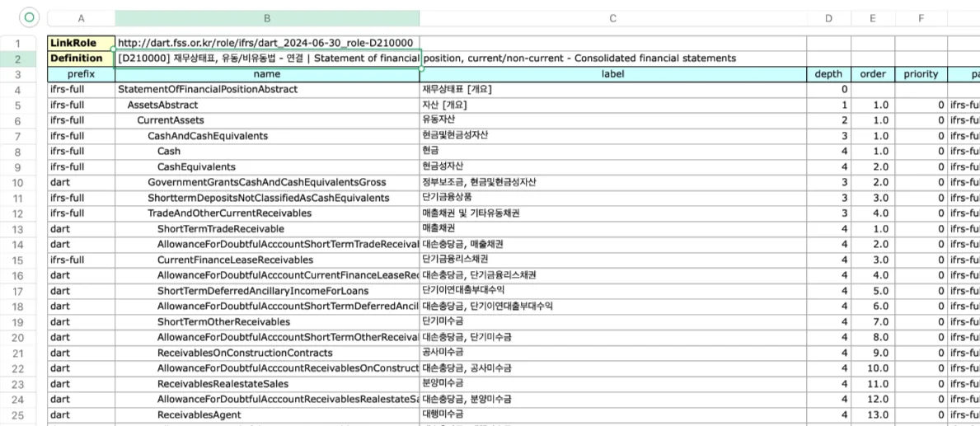Click the Definition label cell
Image resolution: width=980 pixels, height=426 pixels.
coord(82,59)
